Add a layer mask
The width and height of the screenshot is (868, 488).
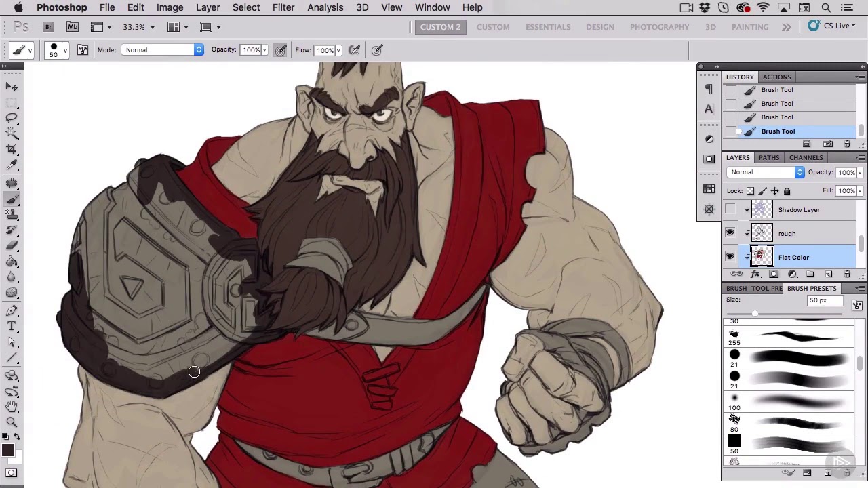pos(774,274)
